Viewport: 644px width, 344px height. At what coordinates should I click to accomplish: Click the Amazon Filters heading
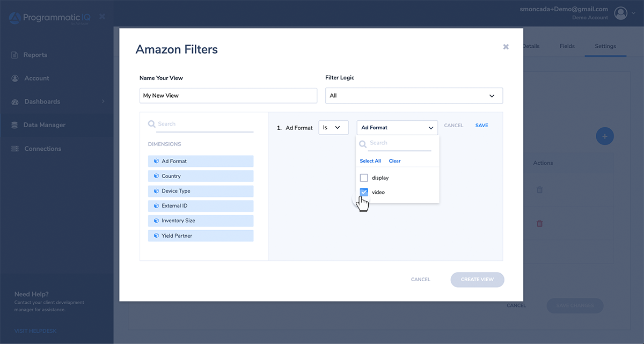click(x=177, y=49)
